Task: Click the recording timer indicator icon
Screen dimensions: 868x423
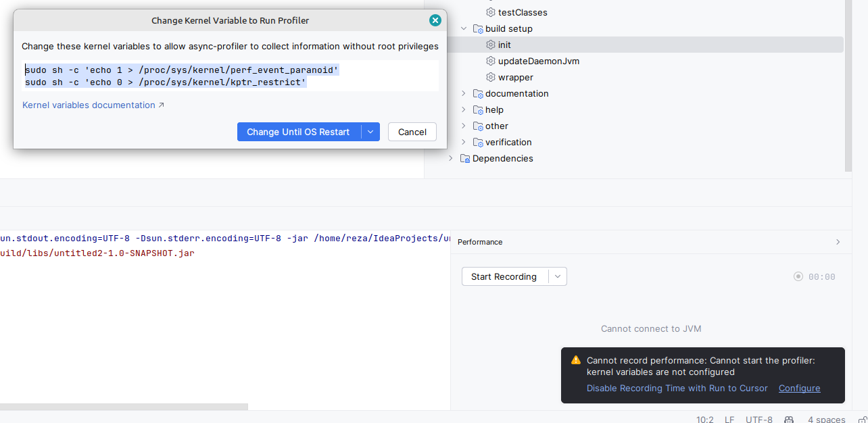Action: 798,276
